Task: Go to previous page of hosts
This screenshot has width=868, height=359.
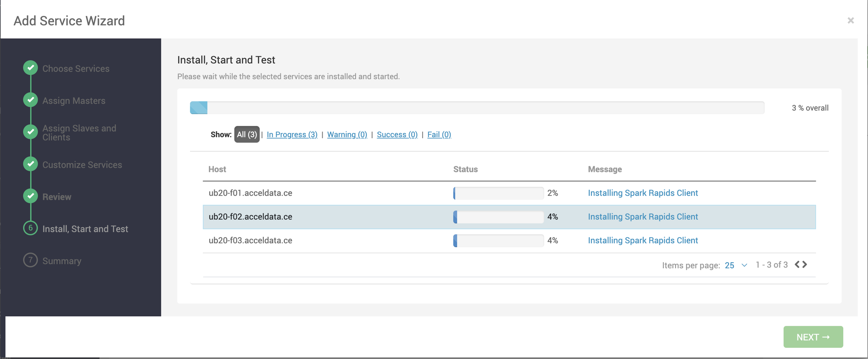Action: 797,265
